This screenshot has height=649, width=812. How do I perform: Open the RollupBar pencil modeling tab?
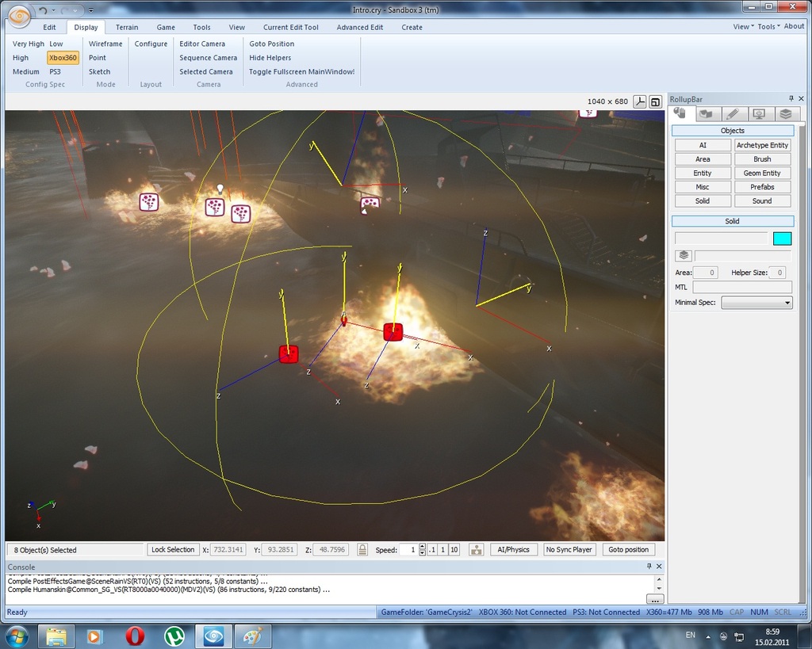point(732,114)
